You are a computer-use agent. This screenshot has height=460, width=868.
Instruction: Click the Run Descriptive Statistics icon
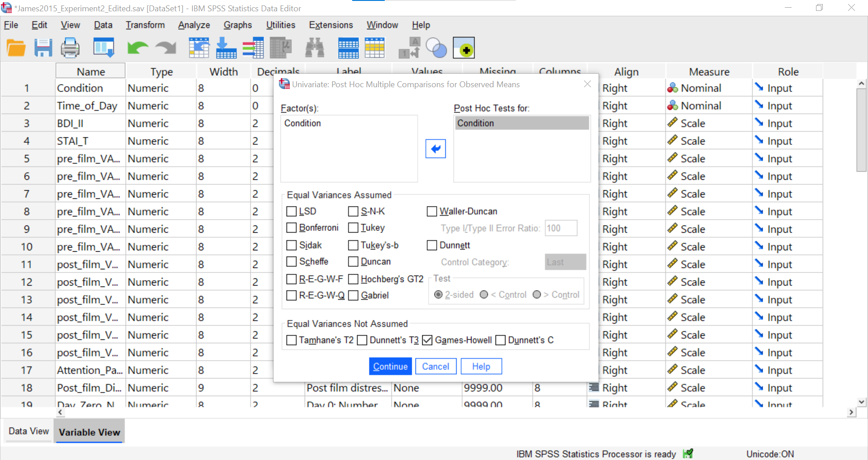click(x=281, y=48)
